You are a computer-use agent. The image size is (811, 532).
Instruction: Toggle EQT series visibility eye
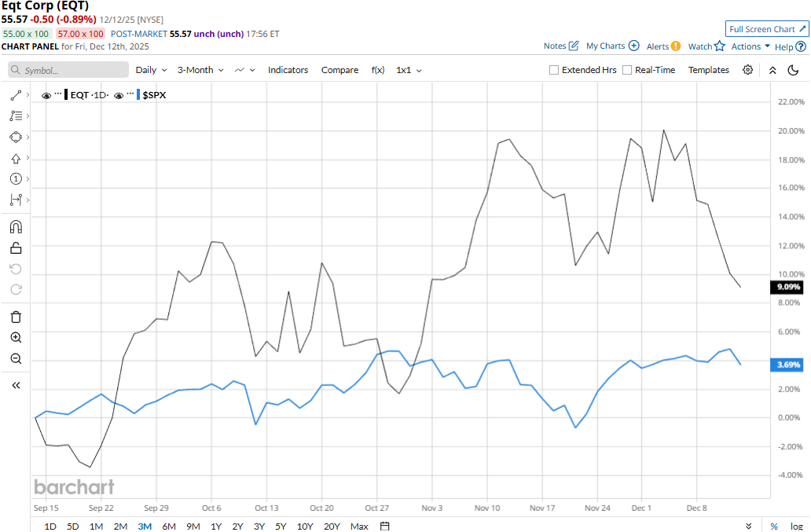(x=46, y=96)
